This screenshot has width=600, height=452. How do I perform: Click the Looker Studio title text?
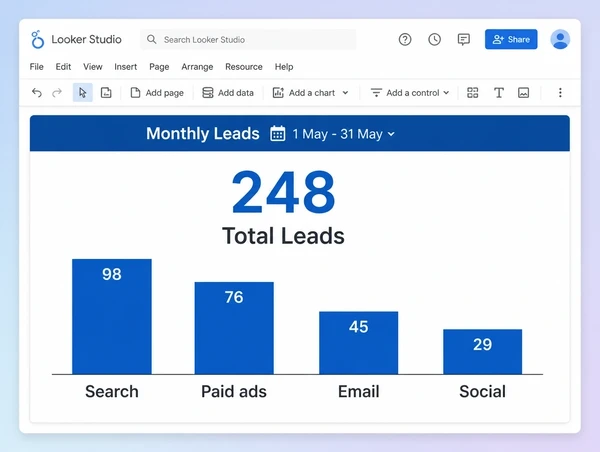click(x=86, y=39)
